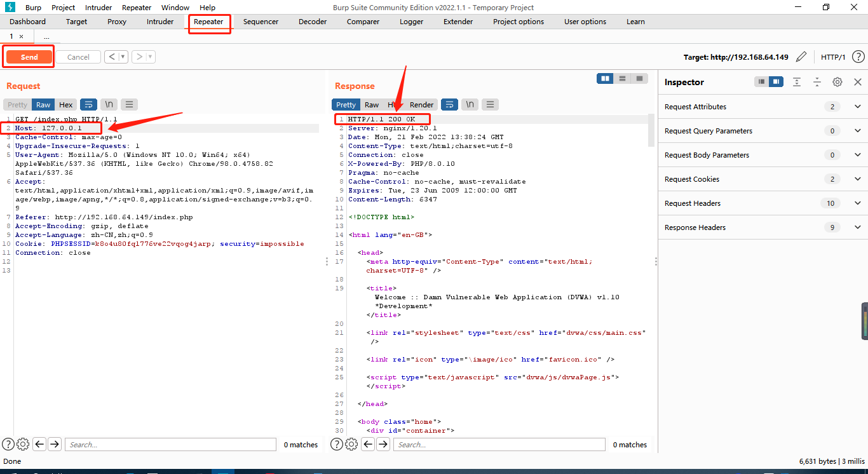Click the pencil icon to edit target
The height and width of the screenshot is (474, 868).
801,57
